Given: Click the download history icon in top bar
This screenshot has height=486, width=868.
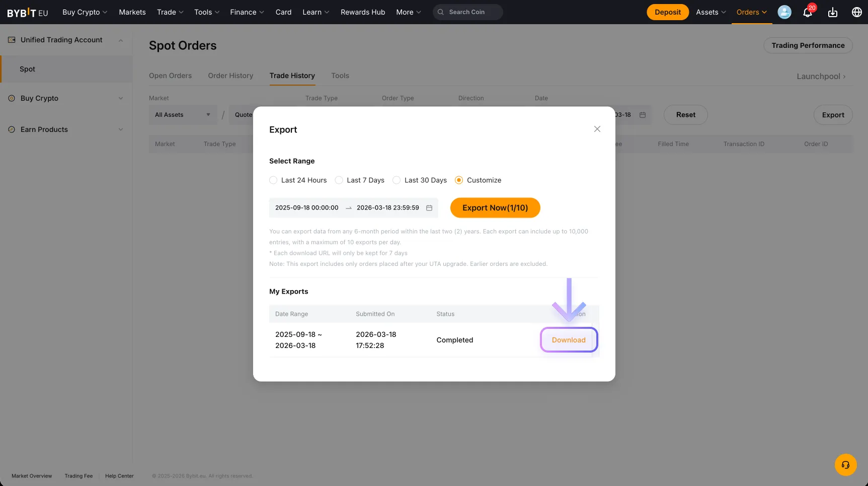Looking at the screenshot, I should [x=832, y=12].
